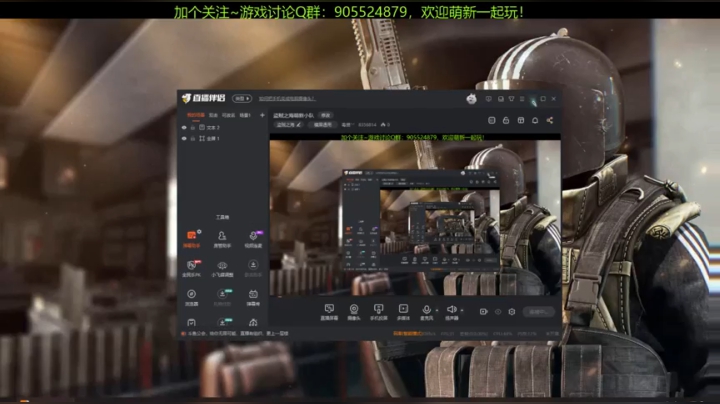Open the layout icon above the preview
Screen dimensions: 720x404
(x=521, y=120)
